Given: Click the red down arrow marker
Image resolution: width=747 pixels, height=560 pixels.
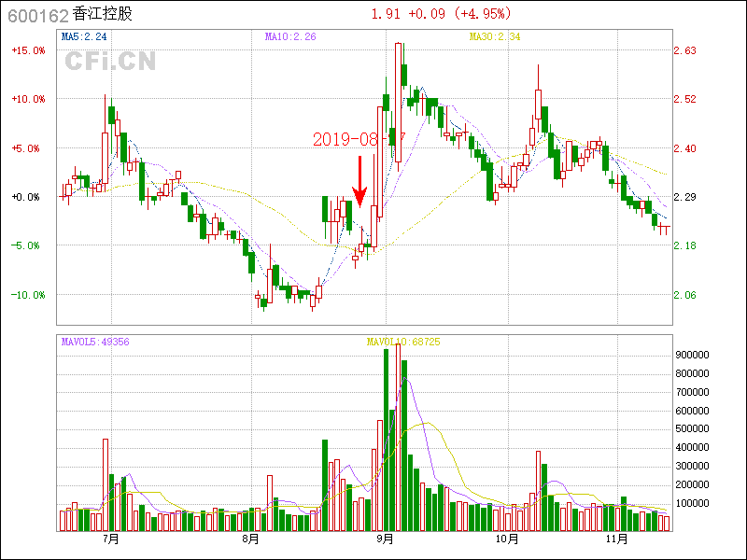Looking at the screenshot, I should click(x=359, y=183).
